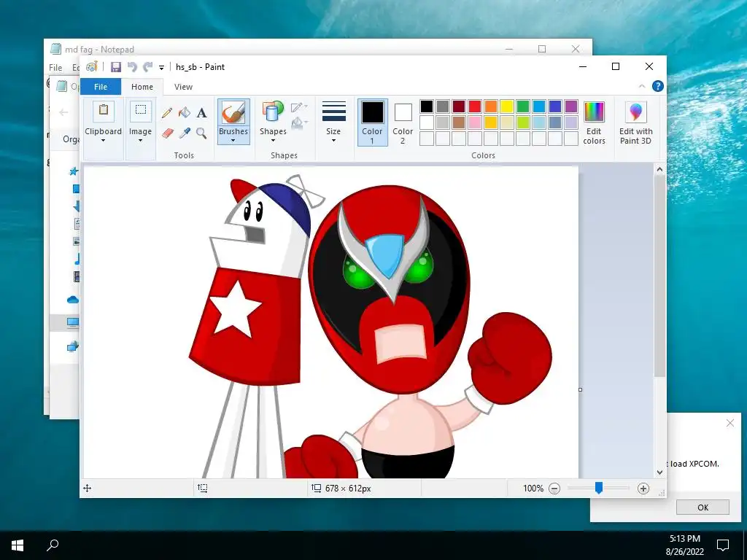Screen dimensions: 747x560
Task: Choose the orange color swatch
Action: point(491,106)
